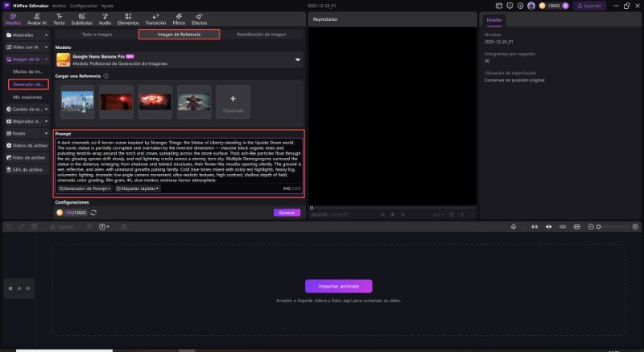
Task: Click the Generar button
Action: [x=287, y=213]
